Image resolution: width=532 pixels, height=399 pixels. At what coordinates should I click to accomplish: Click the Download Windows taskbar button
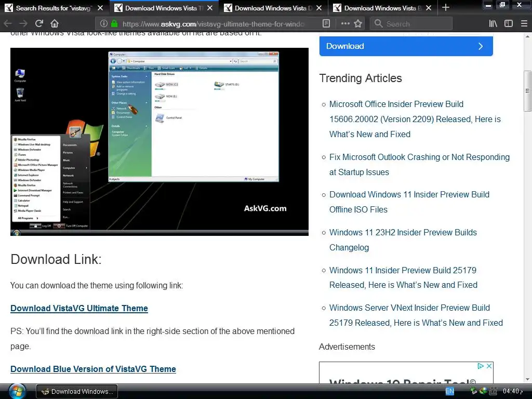[x=77, y=391]
